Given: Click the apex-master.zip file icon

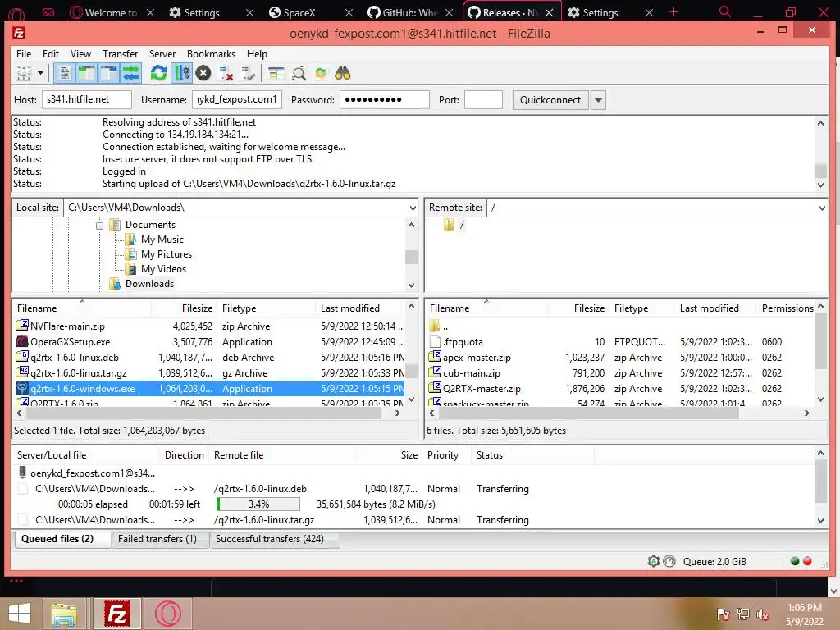Looking at the screenshot, I should click(x=435, y=356).
